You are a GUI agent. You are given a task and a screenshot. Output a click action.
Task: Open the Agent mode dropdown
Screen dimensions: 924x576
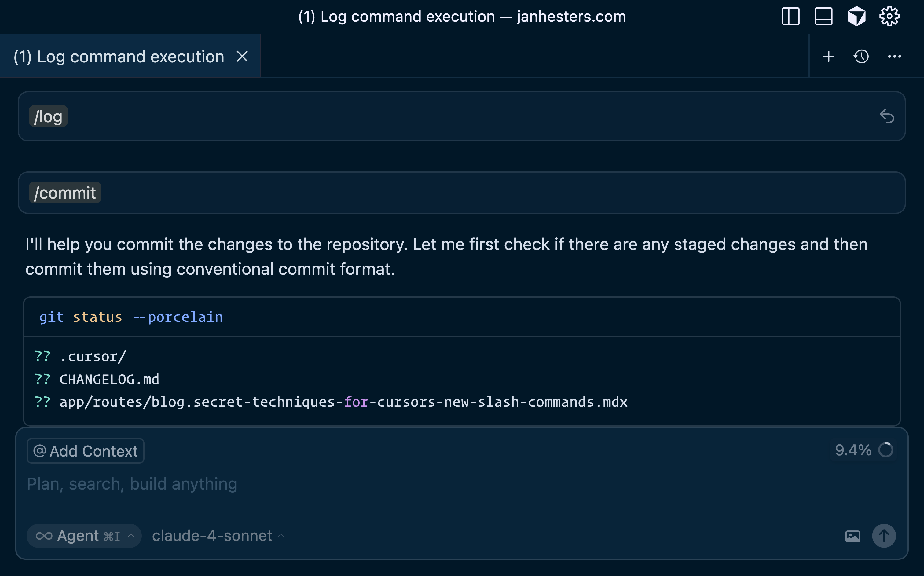pyautogui.click(x=84, y=536)
